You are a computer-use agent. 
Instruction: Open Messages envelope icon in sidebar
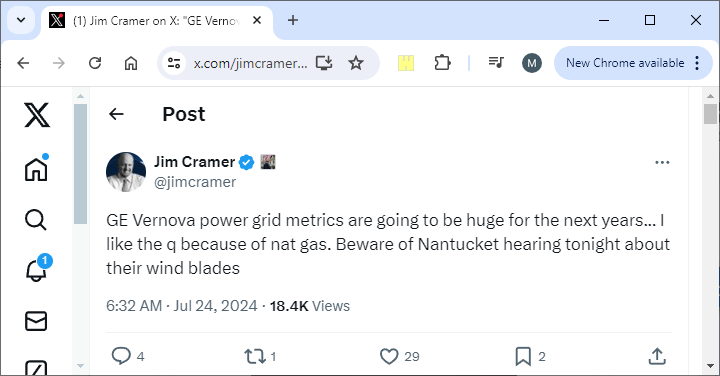(x=36, y=321)
